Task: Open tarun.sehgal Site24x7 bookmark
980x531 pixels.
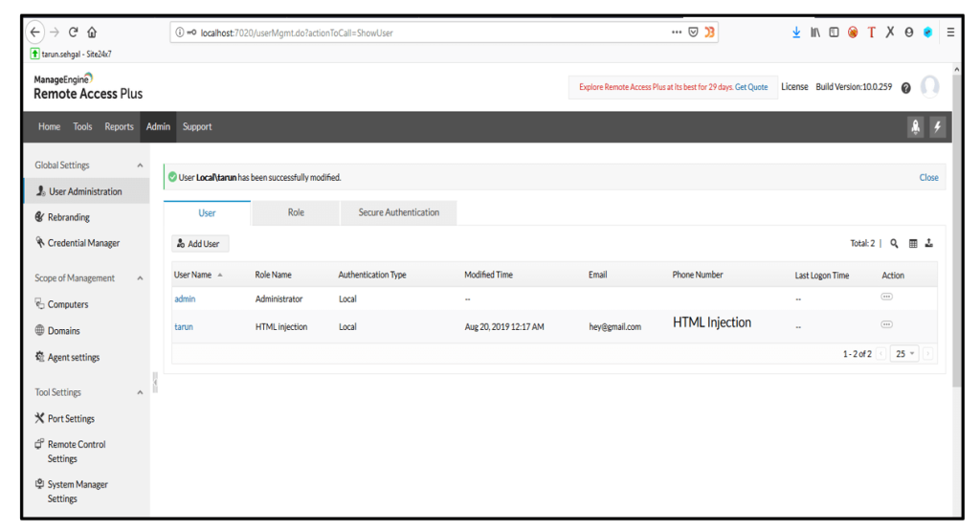Action: pos(71,55)
